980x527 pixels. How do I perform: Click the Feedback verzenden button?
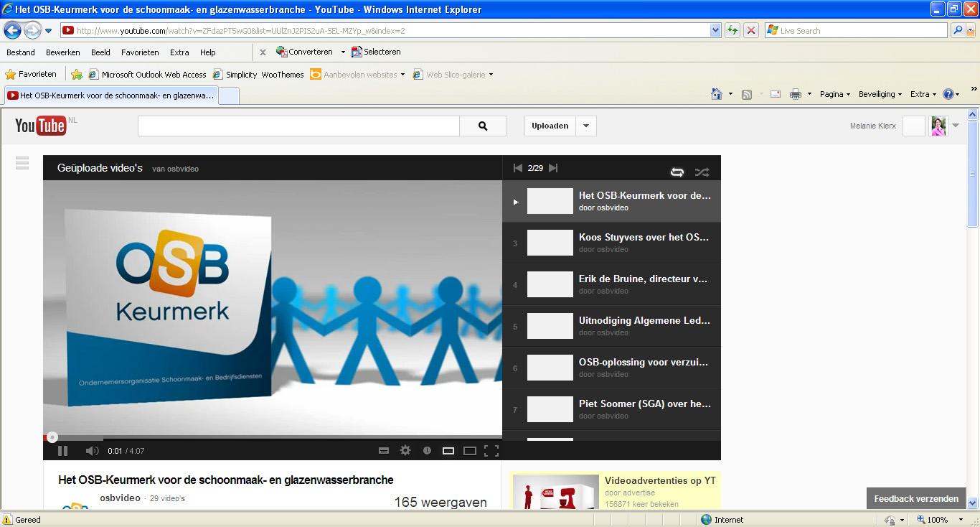(916, 498)
